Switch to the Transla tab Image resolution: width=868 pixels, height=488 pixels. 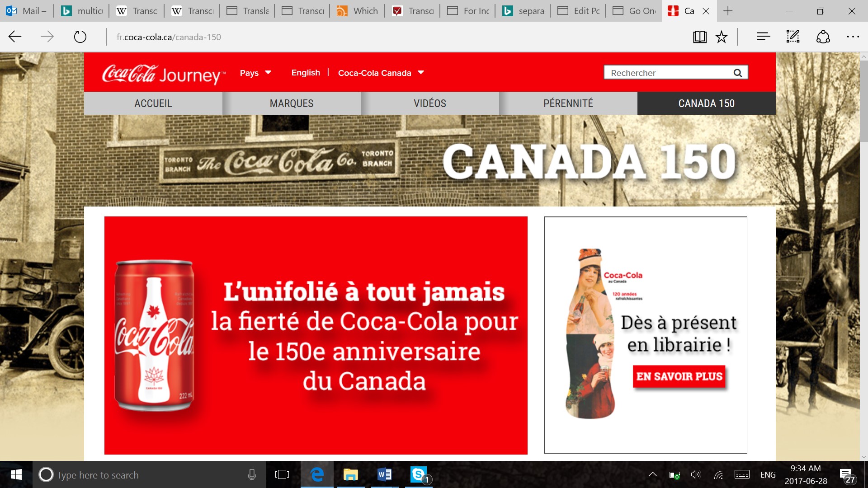click(247, 11)
